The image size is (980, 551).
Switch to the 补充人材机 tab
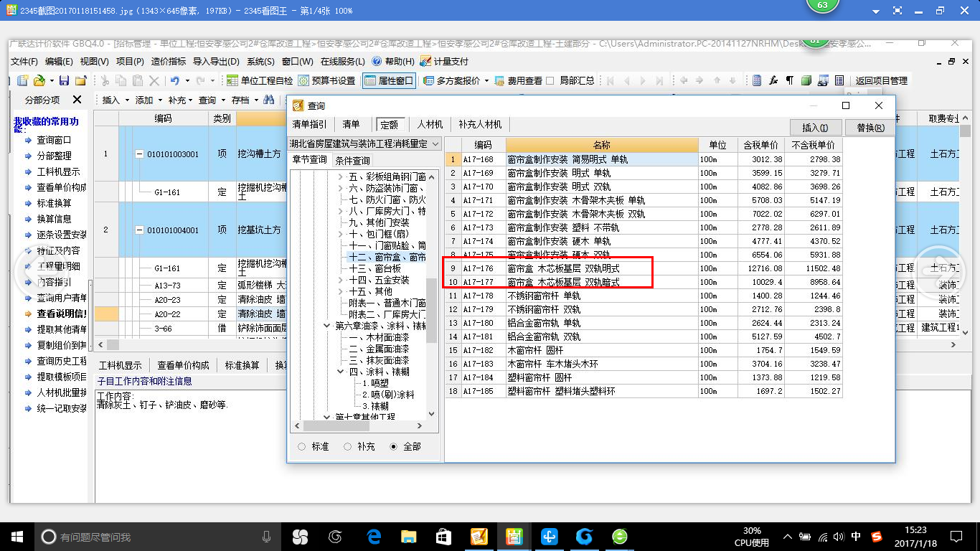[x=480, y=125]
